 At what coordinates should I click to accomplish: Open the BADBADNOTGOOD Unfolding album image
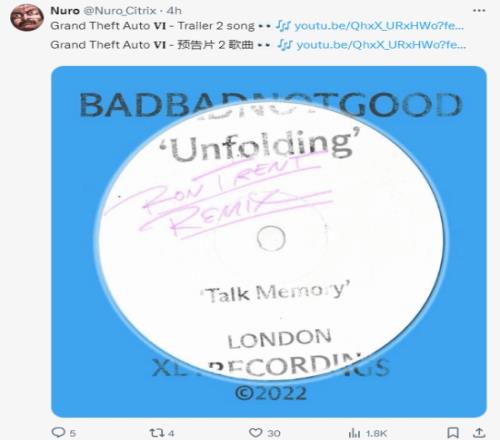click(269, 242)
